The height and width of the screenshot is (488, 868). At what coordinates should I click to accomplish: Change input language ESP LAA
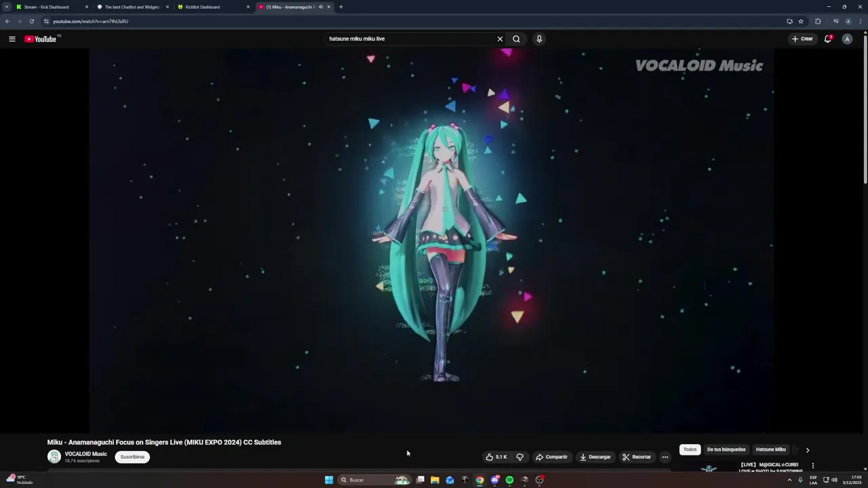point(813,480)
